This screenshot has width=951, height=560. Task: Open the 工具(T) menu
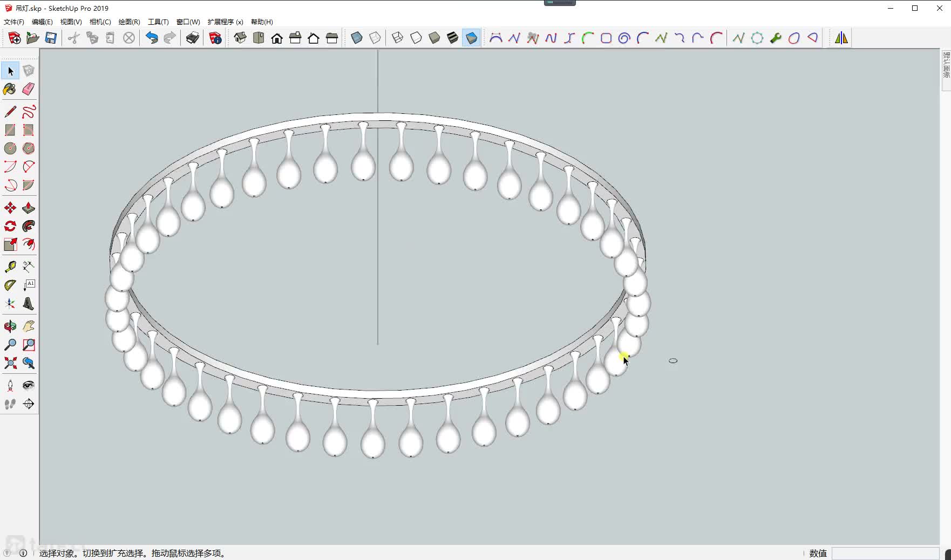158,22
